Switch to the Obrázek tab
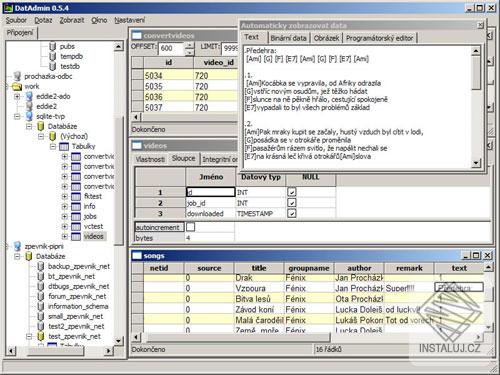Viewport: 500px width, 375px height. click(326, 38)
